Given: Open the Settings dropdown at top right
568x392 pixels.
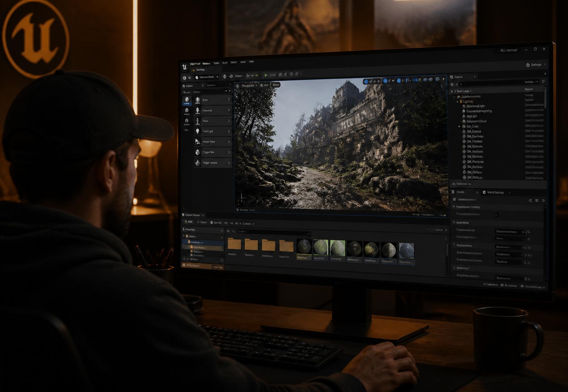Looking at the screenshot, I should pyautogui.click(x=536, y=65).
